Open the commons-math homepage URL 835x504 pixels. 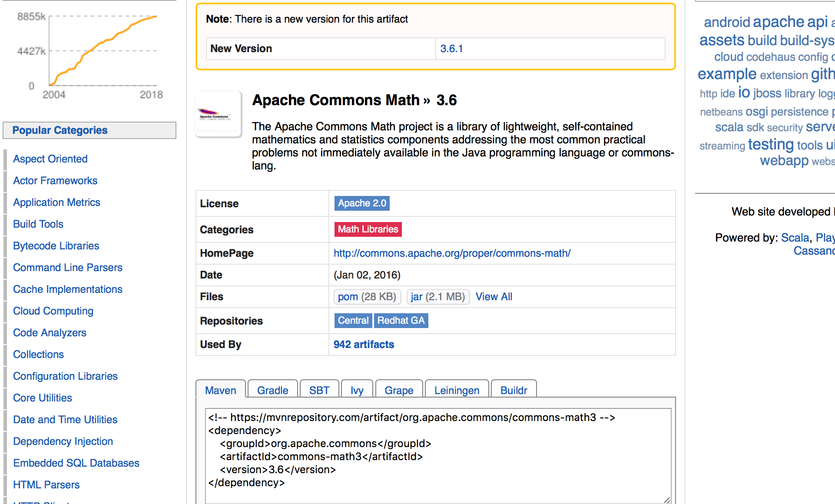pos(452,253)
